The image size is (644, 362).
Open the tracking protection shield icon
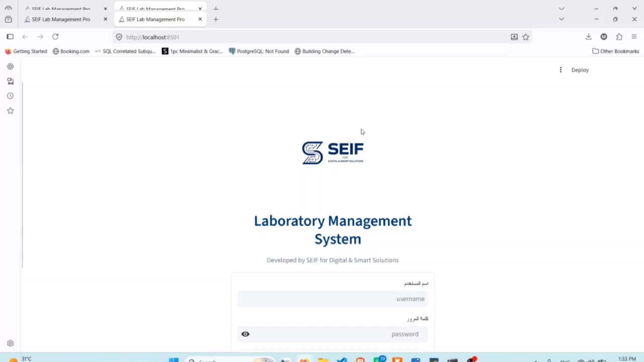tap(119, 37)
